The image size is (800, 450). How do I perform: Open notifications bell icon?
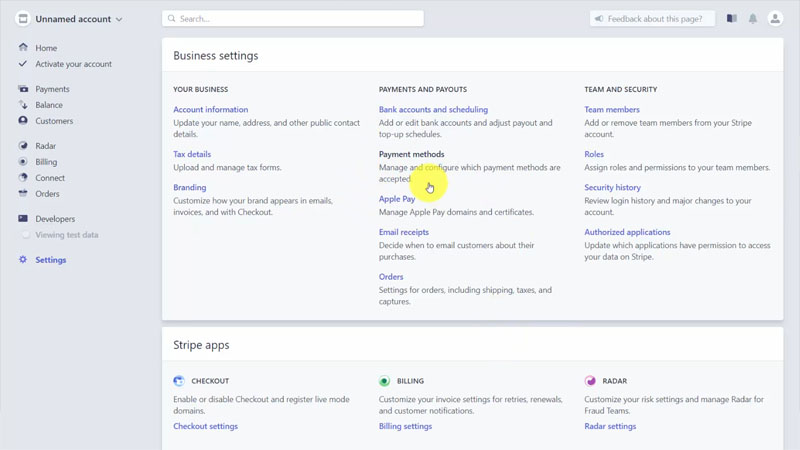tap(753, 19)
